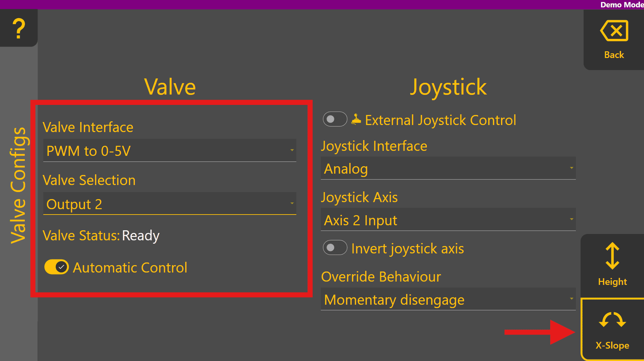
Task: Switch to the X-Slope tab label
Action: pos(612,345)
